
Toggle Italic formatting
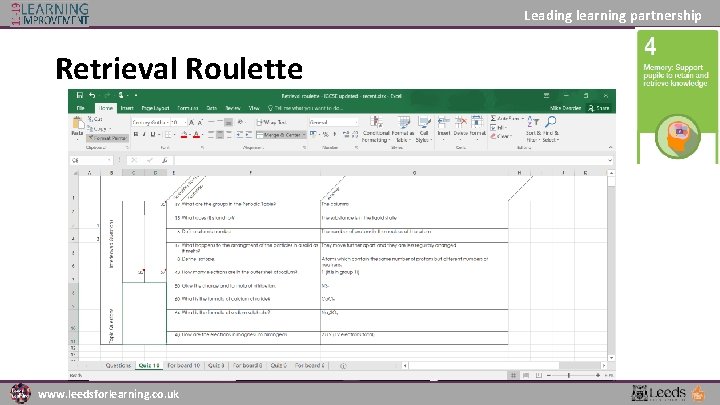pos(144,135)
